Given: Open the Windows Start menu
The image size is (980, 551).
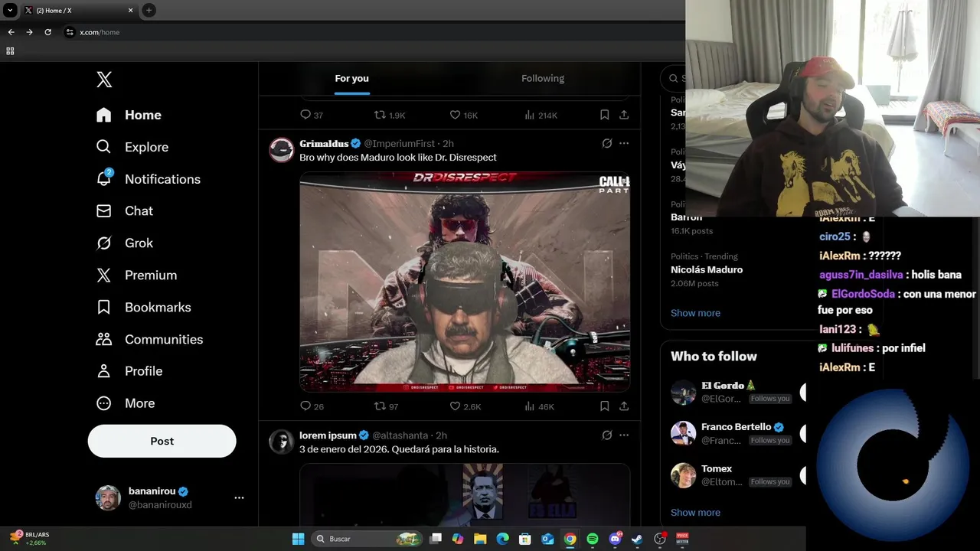Looking at the screenshot, I should point(298,539).
